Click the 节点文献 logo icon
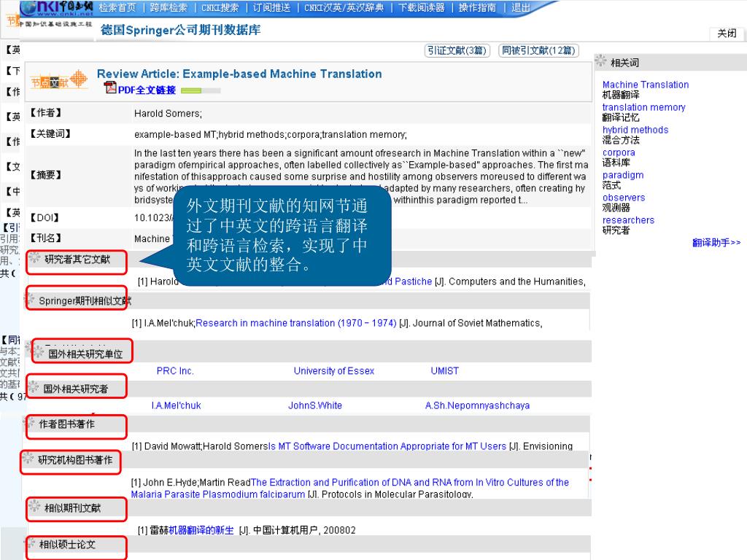Screen dimensions: 747x560 pyautogui.click(x=59, y=80)
